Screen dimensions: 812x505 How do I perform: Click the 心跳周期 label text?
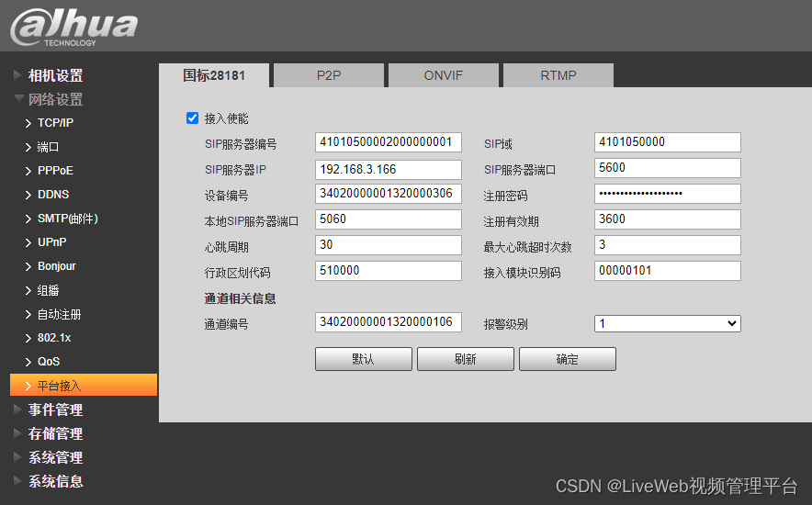tap(226, 247)
